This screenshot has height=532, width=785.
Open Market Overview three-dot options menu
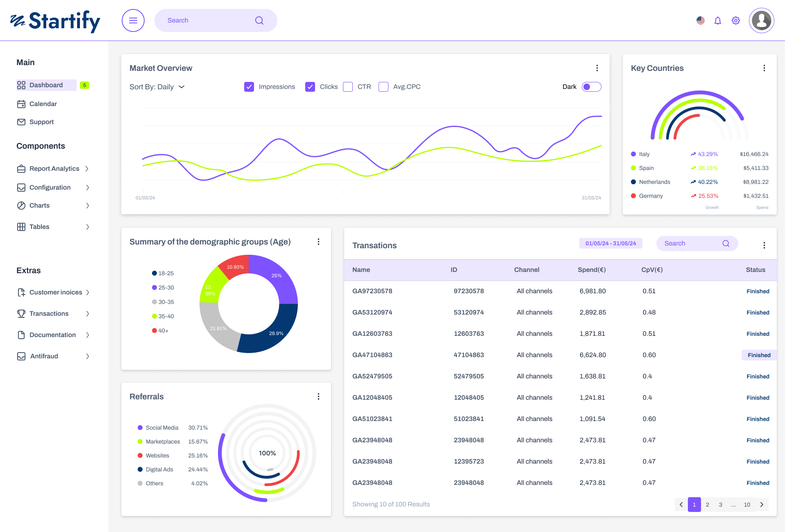pos(597,68)
